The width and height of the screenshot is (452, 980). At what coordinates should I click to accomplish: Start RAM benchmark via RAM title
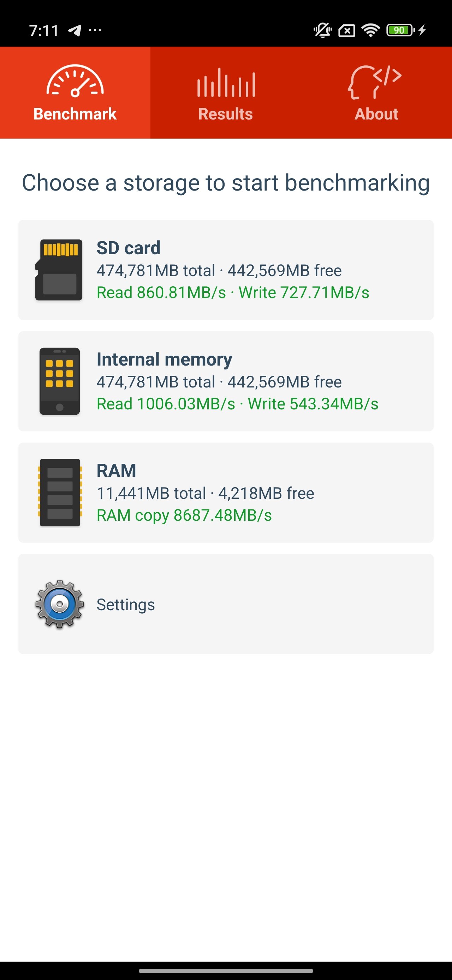116,471
